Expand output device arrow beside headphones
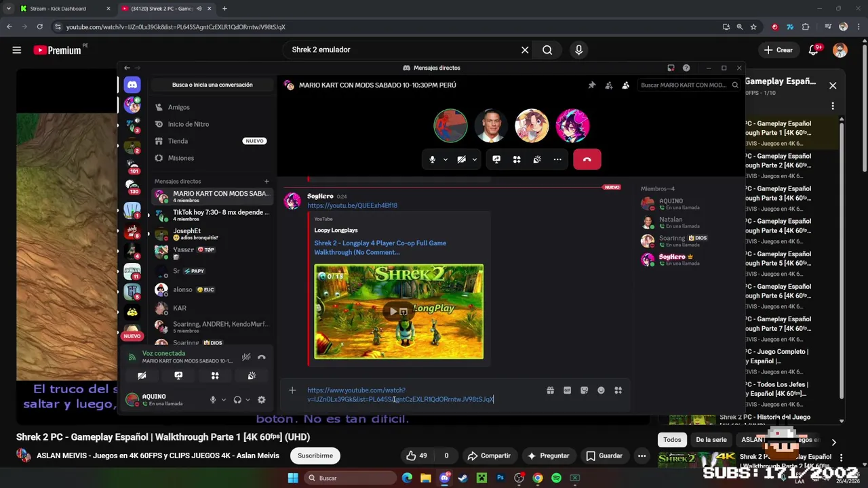868x488 pixels. tap(248, 400)
